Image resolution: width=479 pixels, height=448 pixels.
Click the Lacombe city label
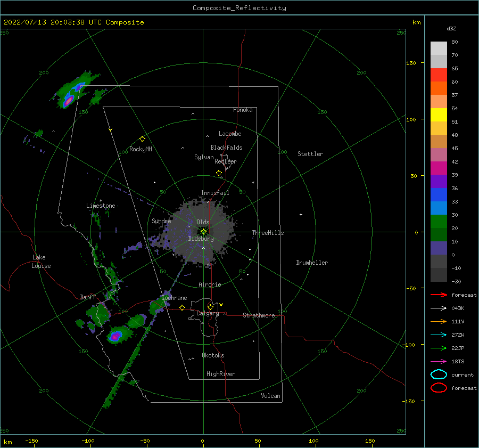click(x=230, y=134)
